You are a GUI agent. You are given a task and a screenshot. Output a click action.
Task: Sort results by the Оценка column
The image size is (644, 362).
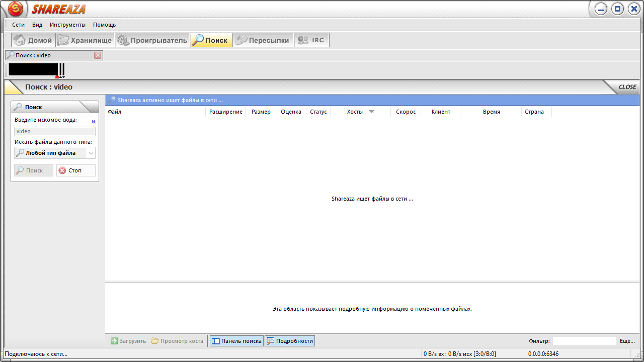[291, 112]
